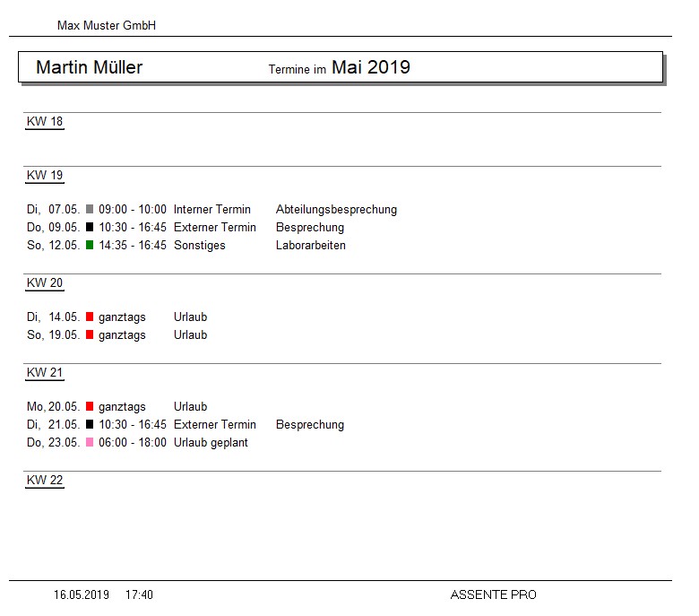Viewport: 699px width, 616px height.
Task: Click the time 06:00 - 18:00
Action: click(x=133, y=442)
